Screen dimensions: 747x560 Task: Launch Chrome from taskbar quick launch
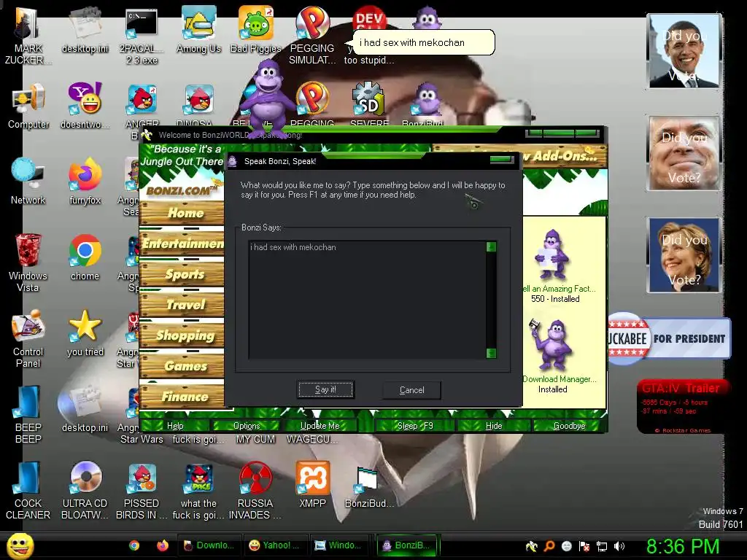pyautogui.click(x=134, y=545)
